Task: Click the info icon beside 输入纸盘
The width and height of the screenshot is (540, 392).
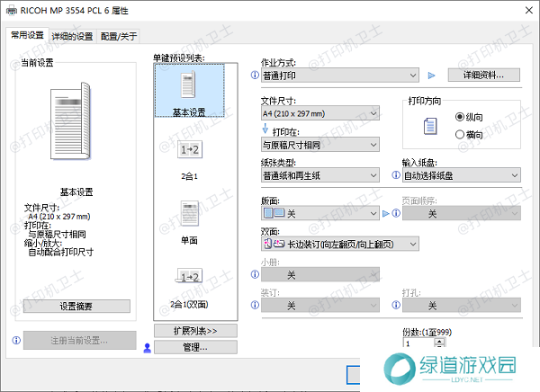Action: [x=396, y=175]
